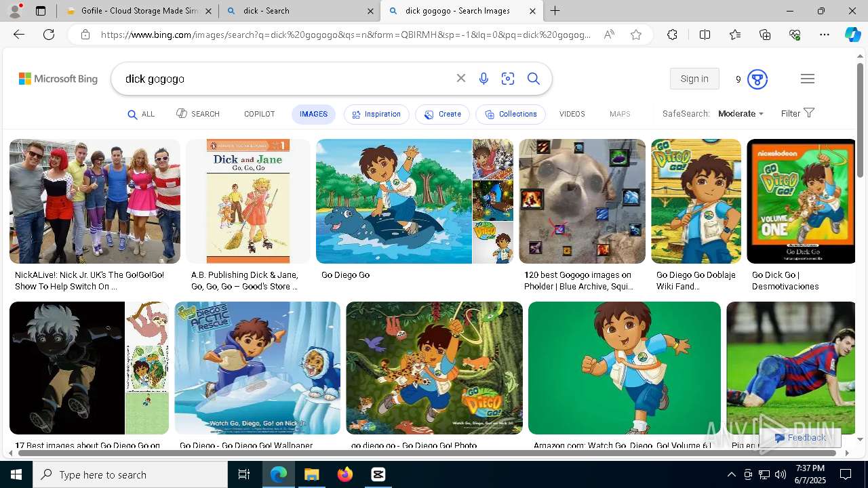The width and height of the screenshot is (868, 488).
Task: View site information lock icon
Action: pos(85,35)
